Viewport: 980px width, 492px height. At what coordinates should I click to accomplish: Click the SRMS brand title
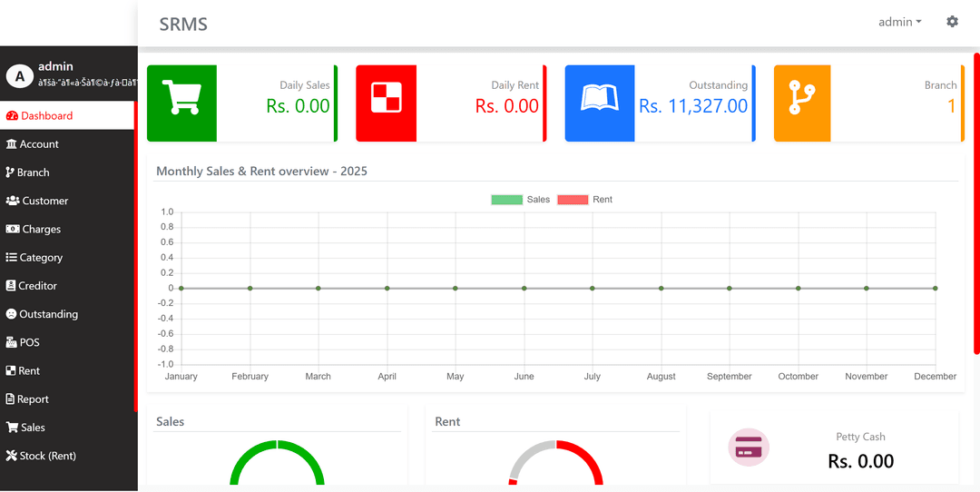pyautogui.click(x=183, y=25)
